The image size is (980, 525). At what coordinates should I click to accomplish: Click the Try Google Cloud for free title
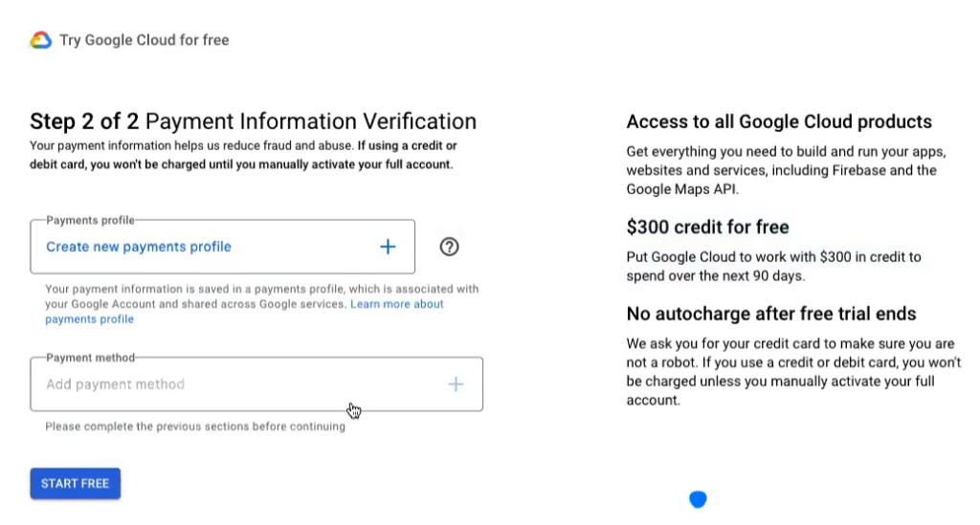pos(145,40)
